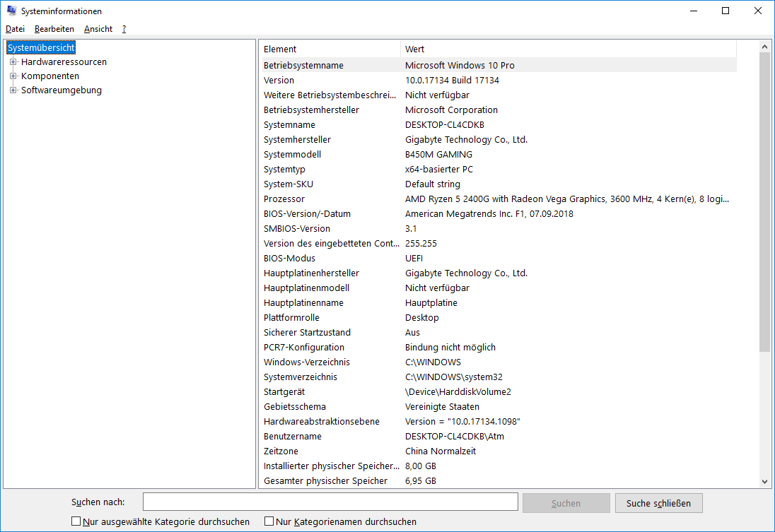The height and width of the screenshot is (532, 775).
Task: Expand the Hardwareressourcen tree node
Action: pos(13,62)
